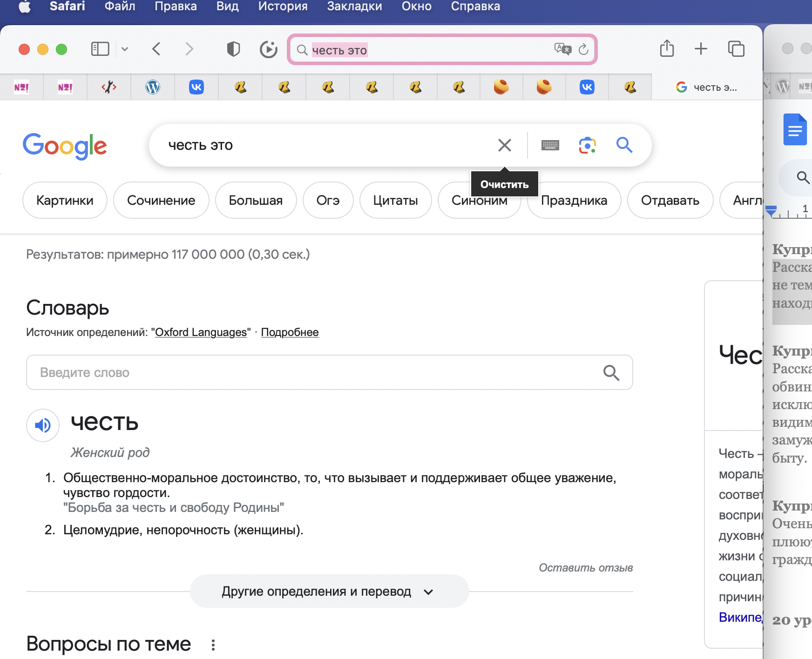Click the stop-autoplay extension icon in the toolbar
This screenshot has width=812, height=659.
click(x=269, y=49)
